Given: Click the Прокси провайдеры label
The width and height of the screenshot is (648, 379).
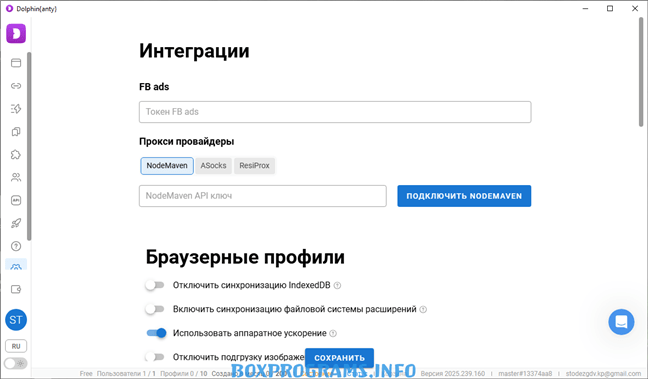Looking at the screenshot, I should coord(186,142).
